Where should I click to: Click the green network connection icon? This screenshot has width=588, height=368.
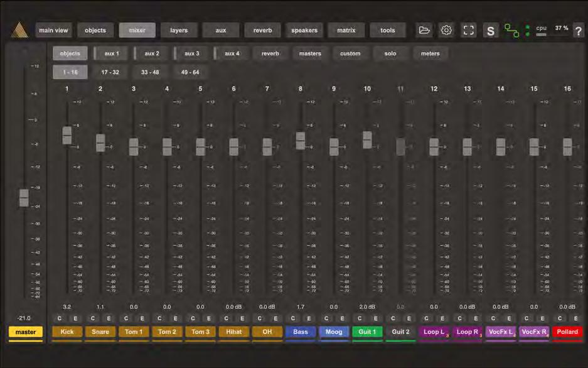pos(511,30)
